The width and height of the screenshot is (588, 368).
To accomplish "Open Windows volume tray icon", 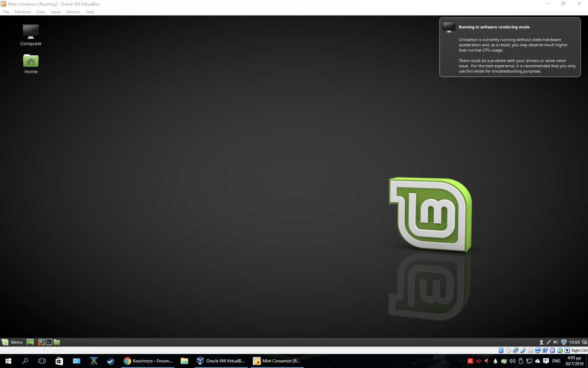I will pyautogui.click(x=512, y=361).
